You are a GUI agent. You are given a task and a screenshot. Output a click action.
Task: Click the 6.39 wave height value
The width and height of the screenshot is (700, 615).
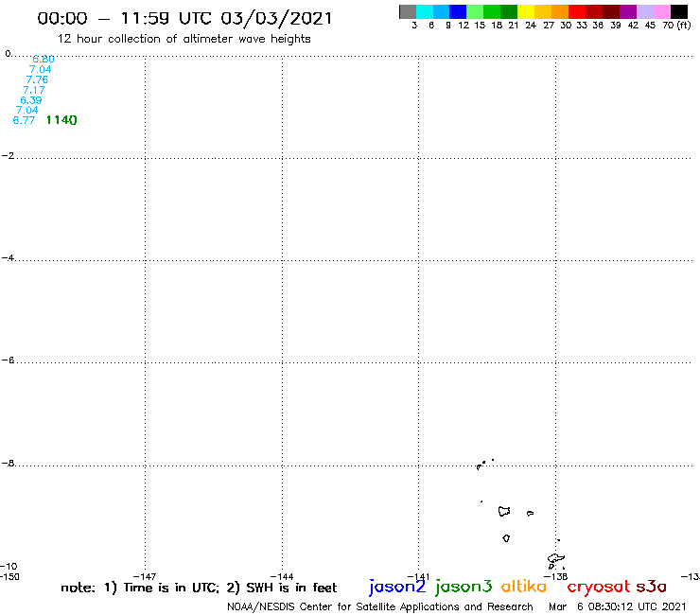point(31,100)
